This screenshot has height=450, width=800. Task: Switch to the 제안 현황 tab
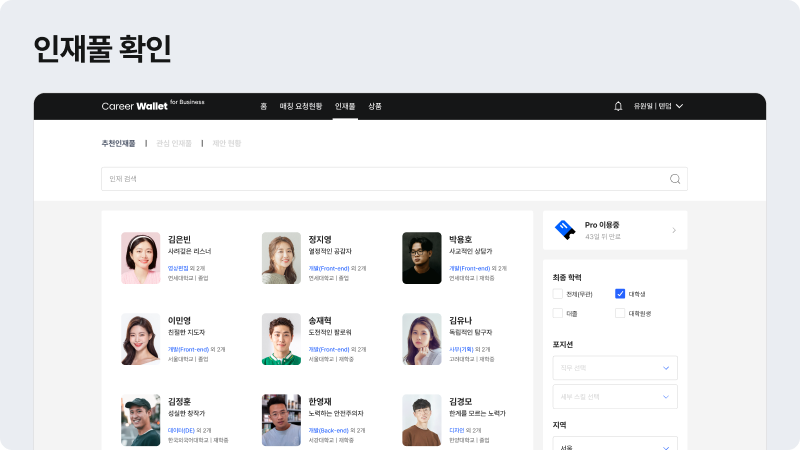227,143
